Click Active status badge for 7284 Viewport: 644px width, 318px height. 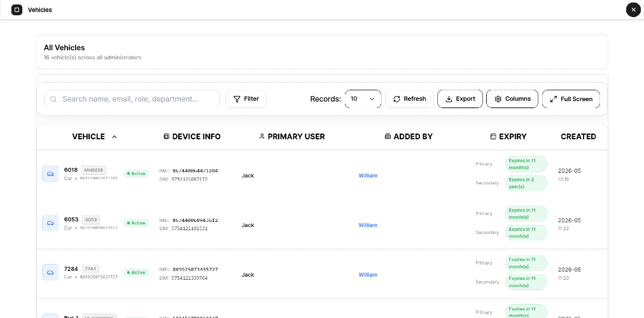tap(136, 272)
